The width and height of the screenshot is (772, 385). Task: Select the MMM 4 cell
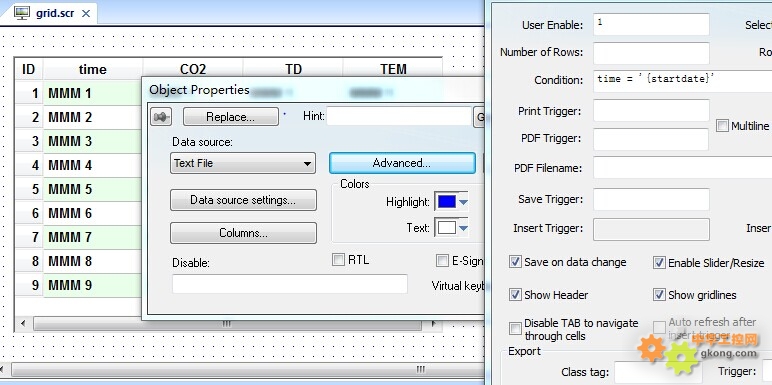pos(93,165)
